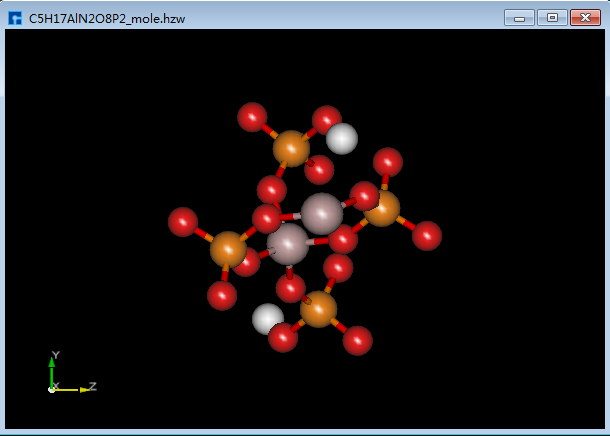
Task: Select the bottom orange phosphorus atom
Action: (319, 309)
